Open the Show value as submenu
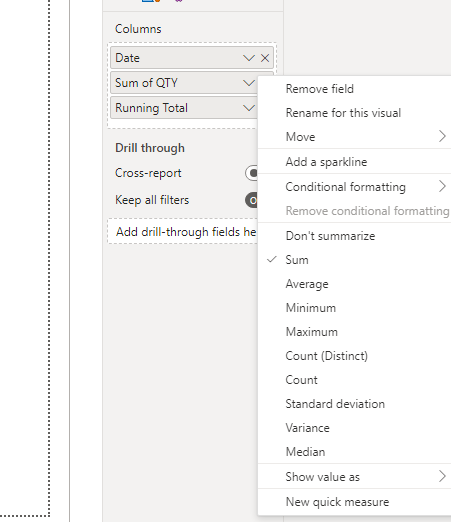This screenshot has height=522, width=451. 355,477
